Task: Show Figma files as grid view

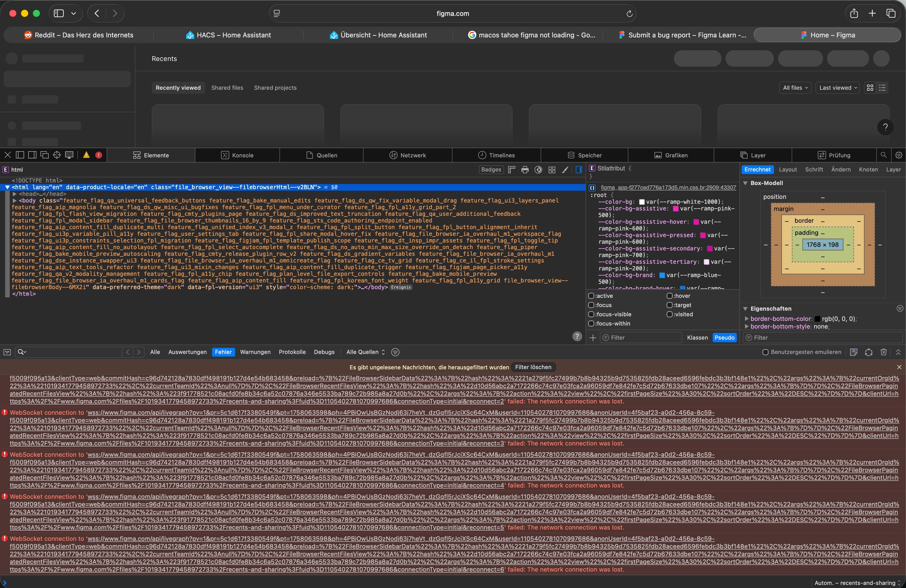Action: [870, 88]
